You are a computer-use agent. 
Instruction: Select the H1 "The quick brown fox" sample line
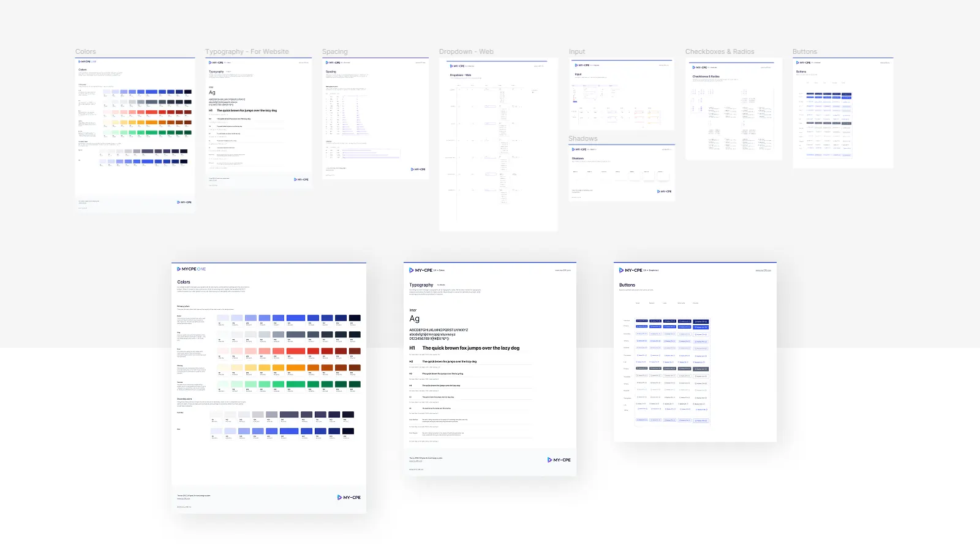pyautogui.click(x=470, y=348)
